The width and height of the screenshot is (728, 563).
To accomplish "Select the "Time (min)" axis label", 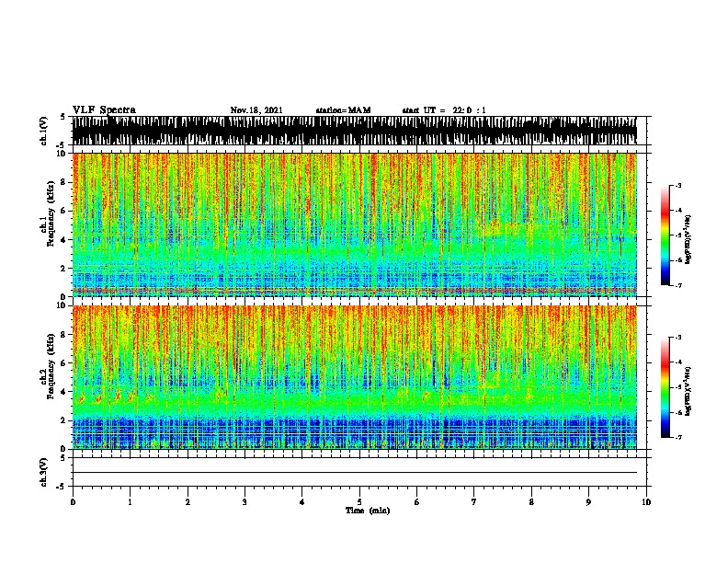I will point(368,511).
